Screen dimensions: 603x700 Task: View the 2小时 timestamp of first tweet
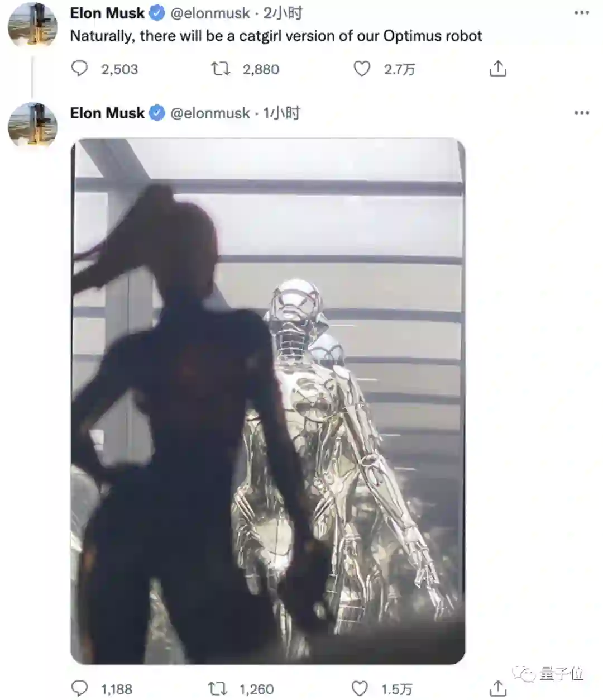pos(283,13)
